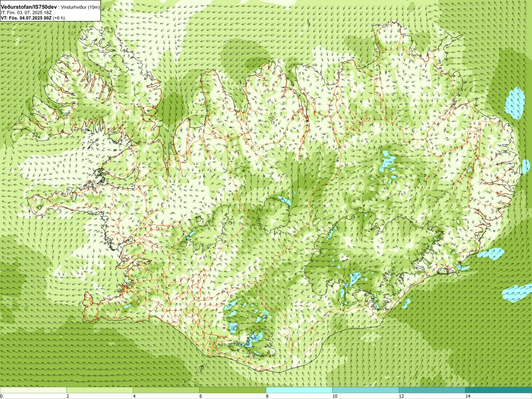Click the scale label '6'
The width and height of the screenshot is (532, 399).
tap(201, 396)
